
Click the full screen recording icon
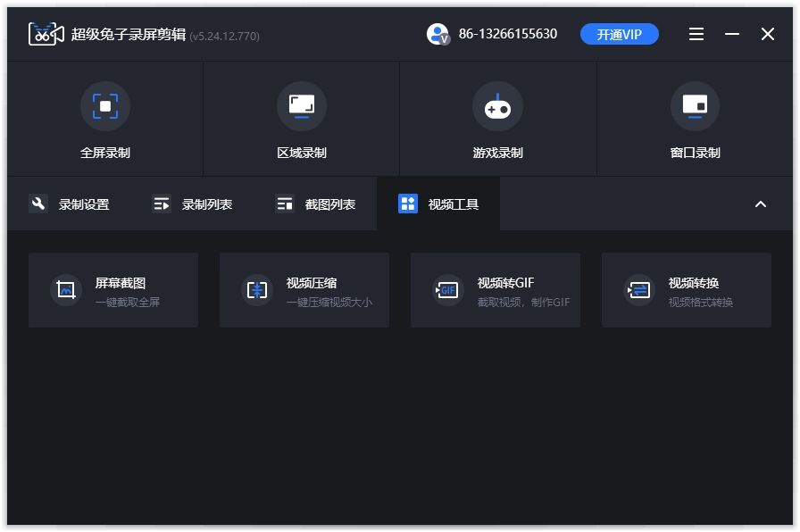[x=105, y=106]
